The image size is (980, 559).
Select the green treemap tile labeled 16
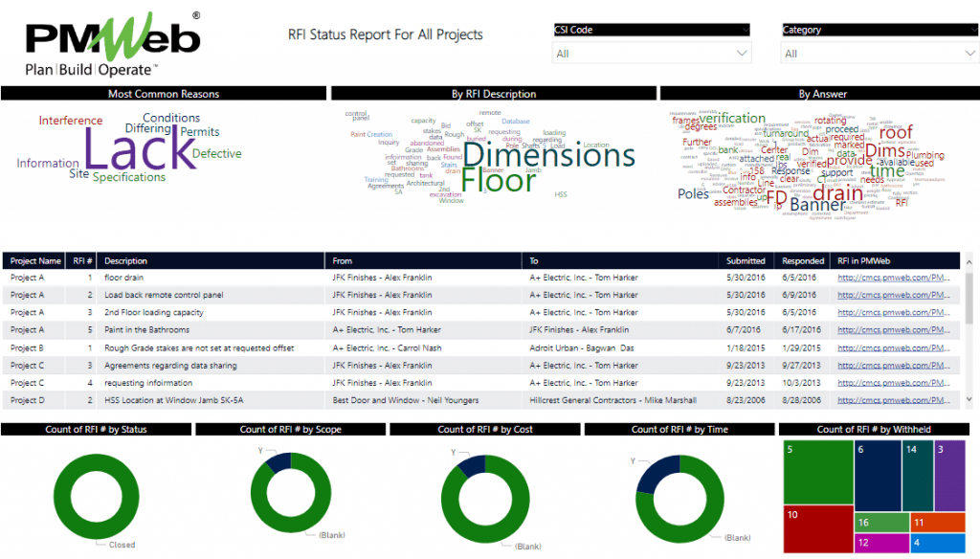point(881,522)
